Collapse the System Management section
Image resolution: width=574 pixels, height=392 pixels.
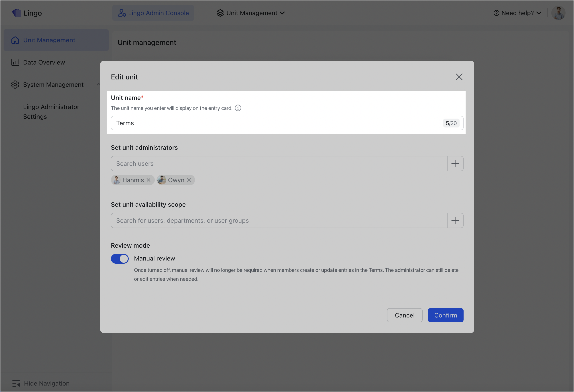[x=98, y=84]
